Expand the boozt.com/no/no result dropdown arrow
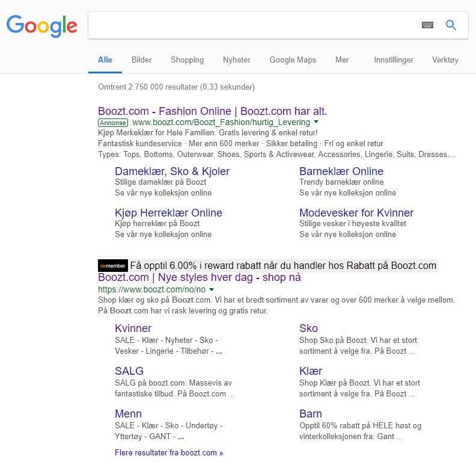Viewport: 476px width, 465px height. (212, 289)
